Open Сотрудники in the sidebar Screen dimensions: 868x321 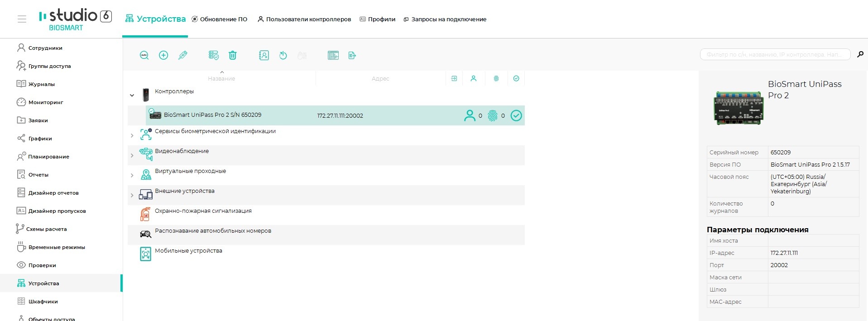coord(61,48)
